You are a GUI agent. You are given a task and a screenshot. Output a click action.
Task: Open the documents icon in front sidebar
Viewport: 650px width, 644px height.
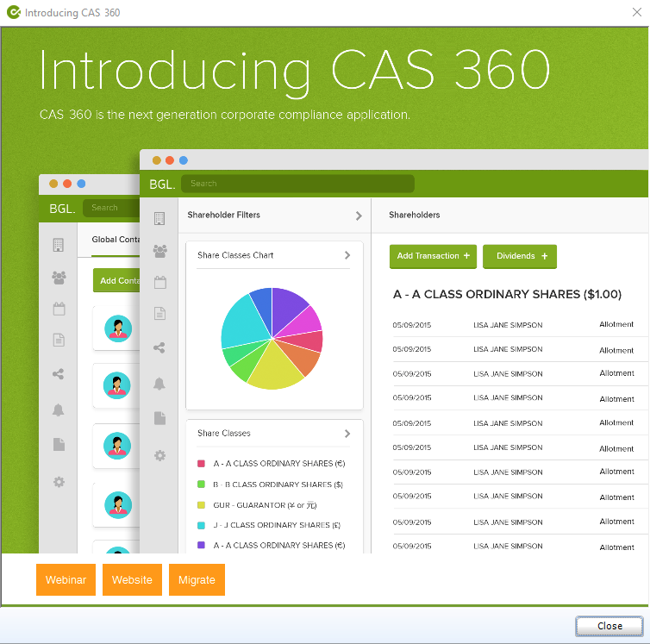pyautogui.click(x=159, y=314)
